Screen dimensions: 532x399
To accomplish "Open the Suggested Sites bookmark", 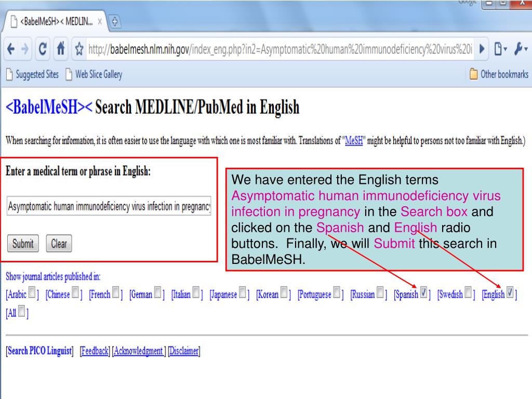I will [33, 74].
